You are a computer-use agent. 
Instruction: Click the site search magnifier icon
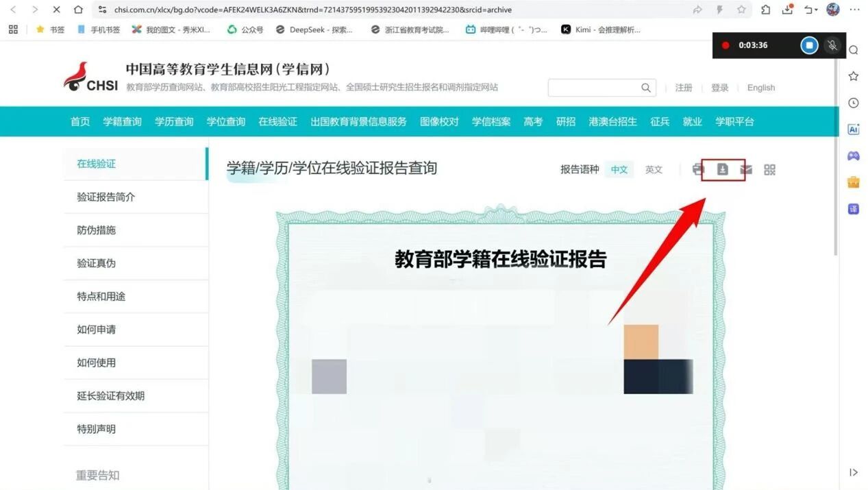pyautogui.click(x=645, y=88)
